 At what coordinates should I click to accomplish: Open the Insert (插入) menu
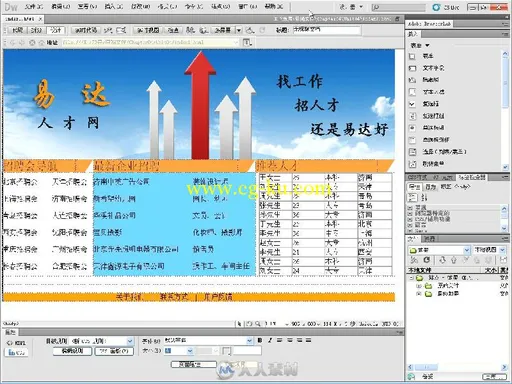coord(114,6)
